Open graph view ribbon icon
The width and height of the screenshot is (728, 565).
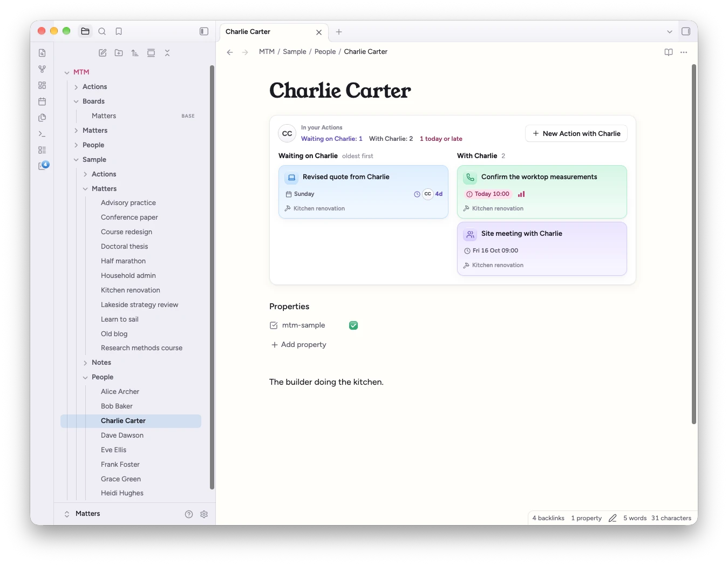click(42, 69)
